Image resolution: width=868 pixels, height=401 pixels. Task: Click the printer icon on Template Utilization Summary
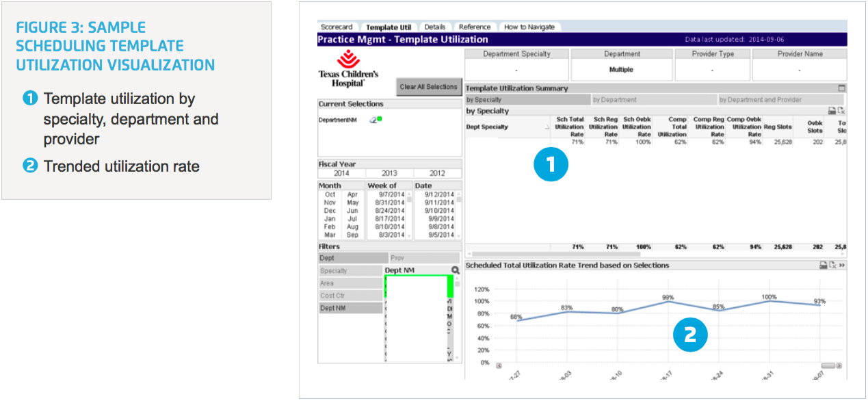tap(832, 109)
